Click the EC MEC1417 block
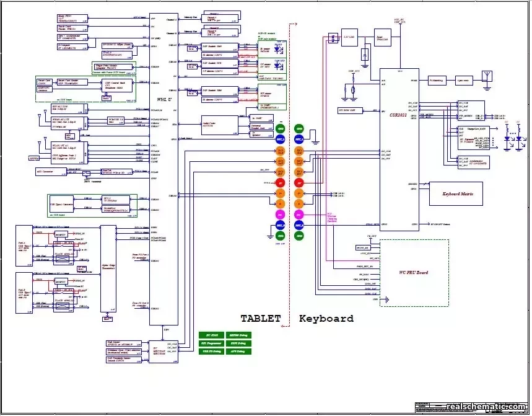The image size is (532, 416). pos(164,352)
